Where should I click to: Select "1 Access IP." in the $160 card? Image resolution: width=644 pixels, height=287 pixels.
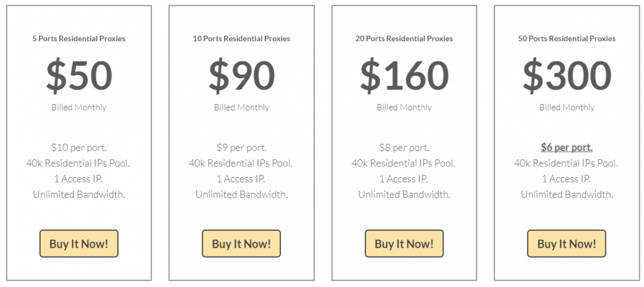tap(404, 179)
